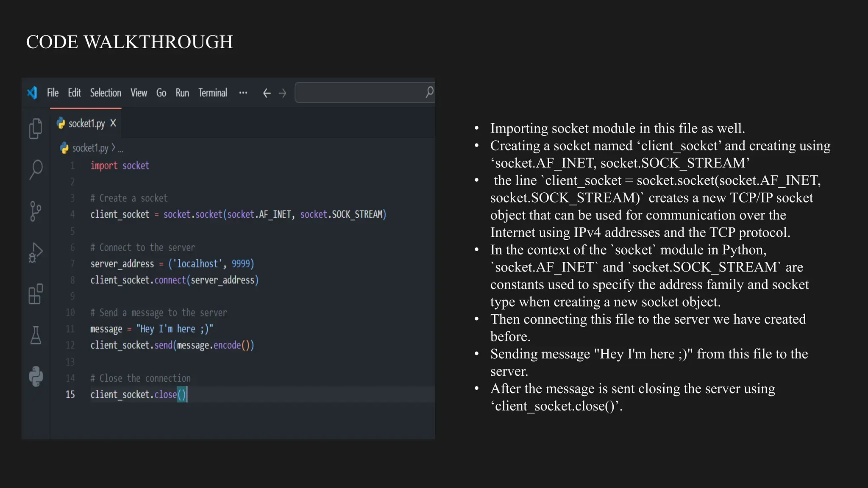Viewport: 868px width, 488px height.
Task: Open the File menu
Action: pos(53,93)
